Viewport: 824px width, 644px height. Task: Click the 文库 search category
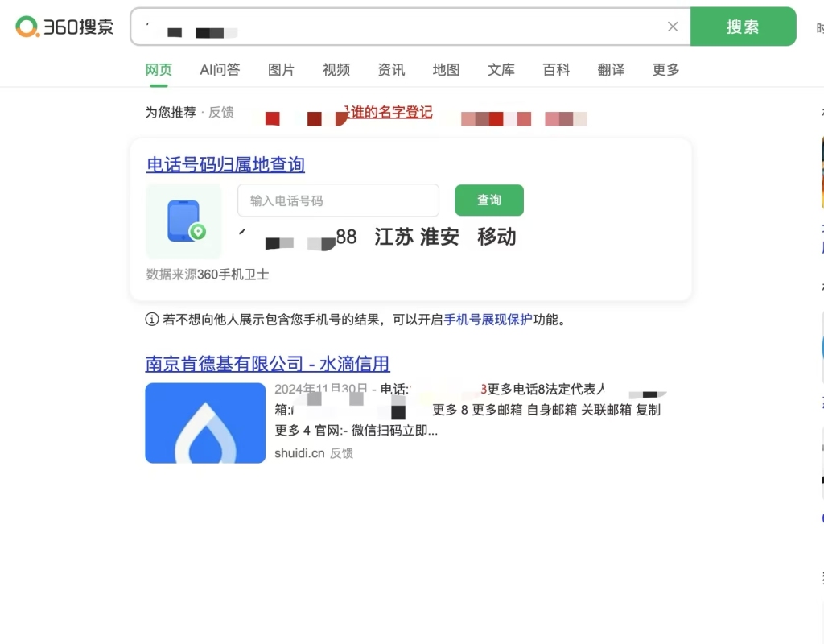point(501,70)
